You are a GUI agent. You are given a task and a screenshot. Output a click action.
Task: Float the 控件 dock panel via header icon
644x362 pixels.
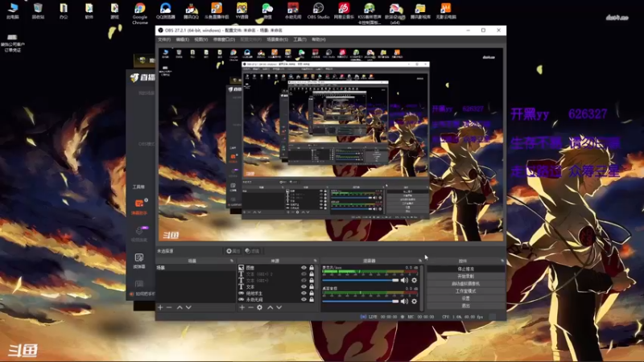pos(502,261)
